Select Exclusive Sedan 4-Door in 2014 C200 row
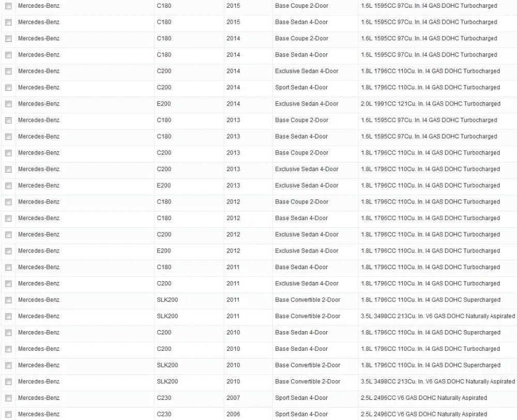 [x=307, y=71]
